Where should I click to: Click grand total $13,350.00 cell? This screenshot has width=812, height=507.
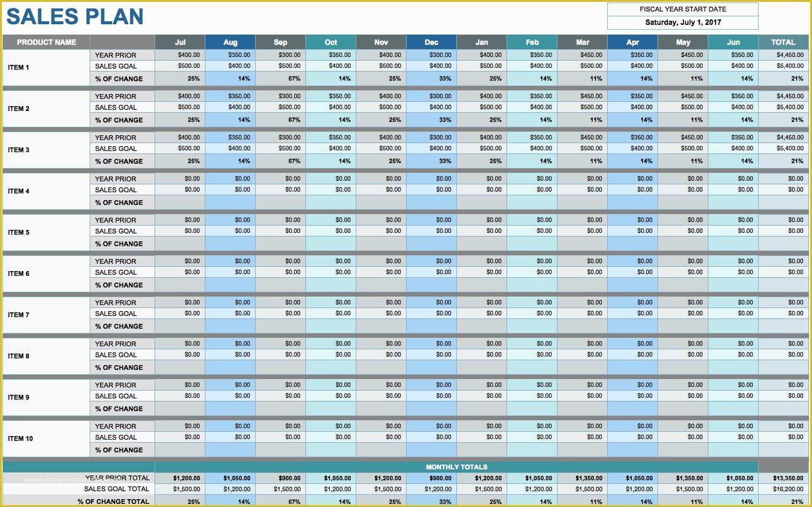point(784,478)
